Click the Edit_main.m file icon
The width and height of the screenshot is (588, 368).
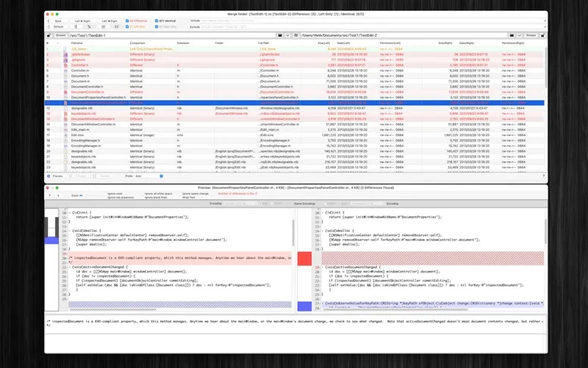click(x=65, y=130)
